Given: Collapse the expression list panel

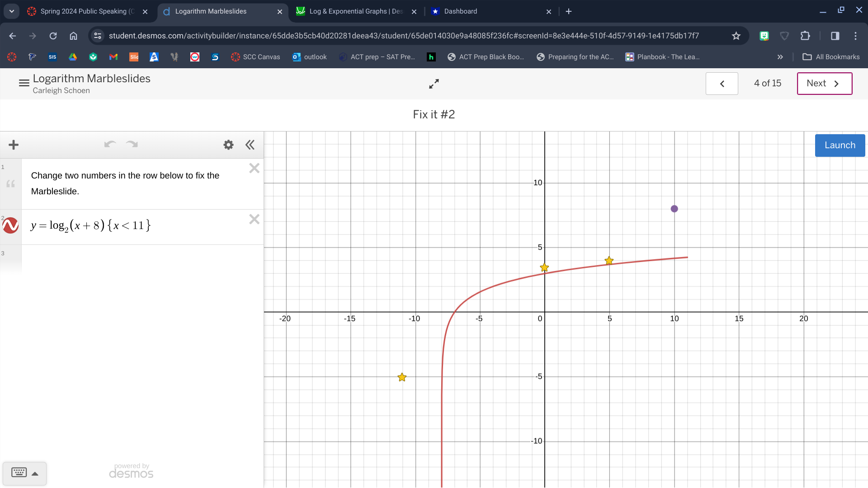Looking at the screenshot, I should tap(250, 145).
